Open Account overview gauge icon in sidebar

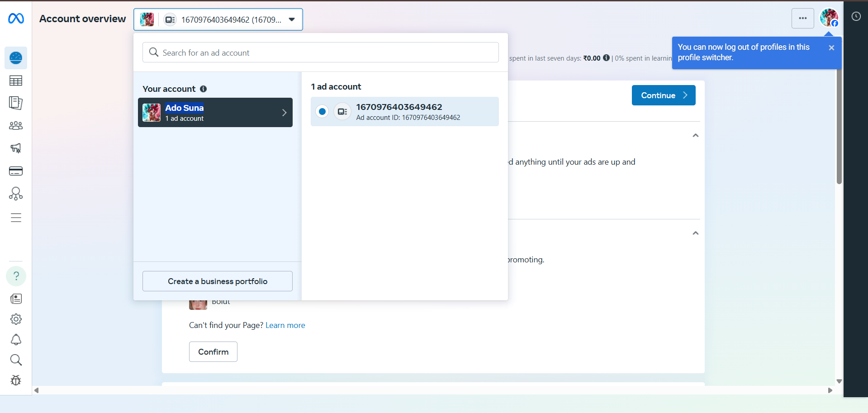(16, 58)
